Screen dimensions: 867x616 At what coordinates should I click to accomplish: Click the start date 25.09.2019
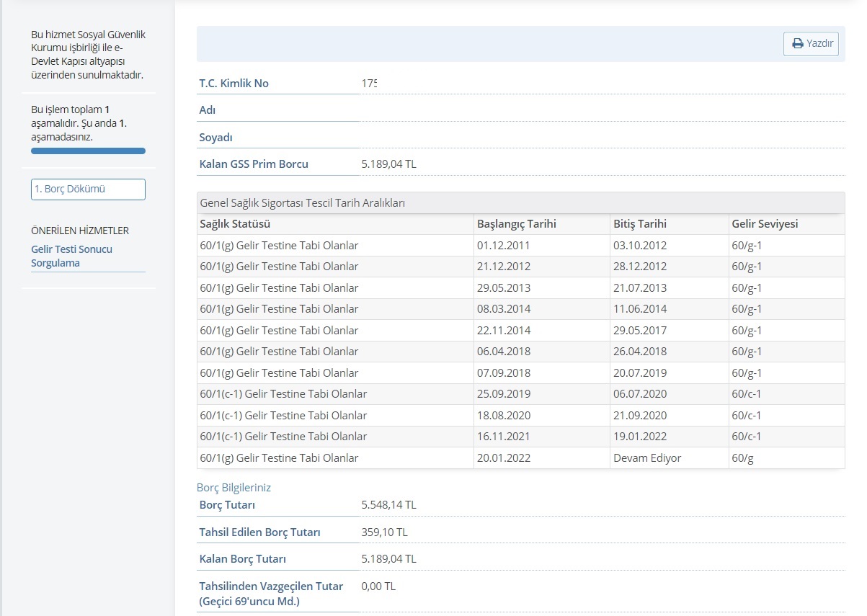click(504, 394)
